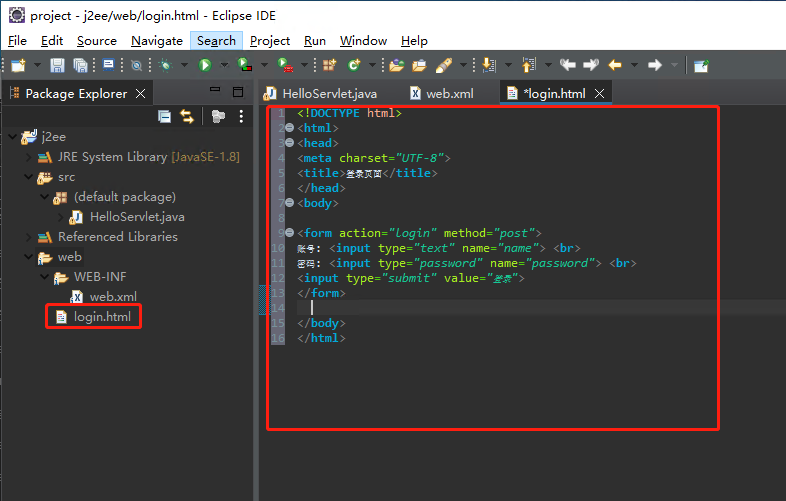Open the Source menu

click(x=97, y=41)
